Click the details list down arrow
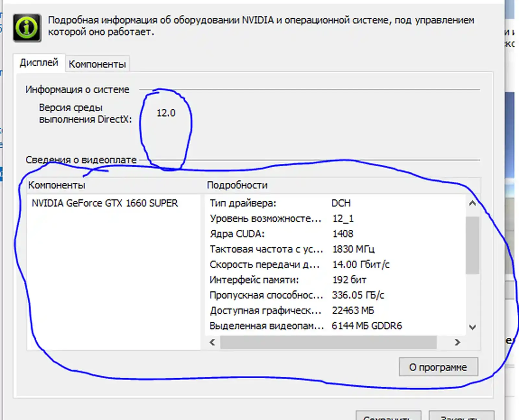The width and height of the screenshot is (519, 420). pyautogui.click(x=473, y=327)
